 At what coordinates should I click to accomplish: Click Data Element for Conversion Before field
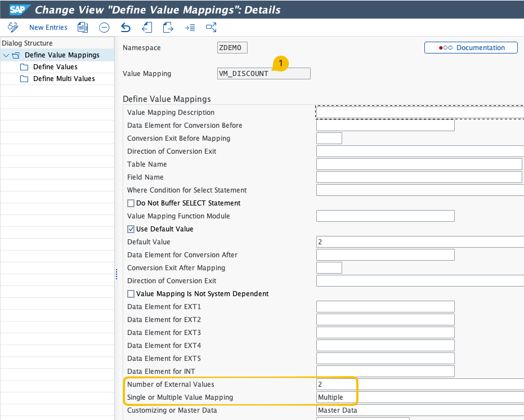click(x=386, y=126)
